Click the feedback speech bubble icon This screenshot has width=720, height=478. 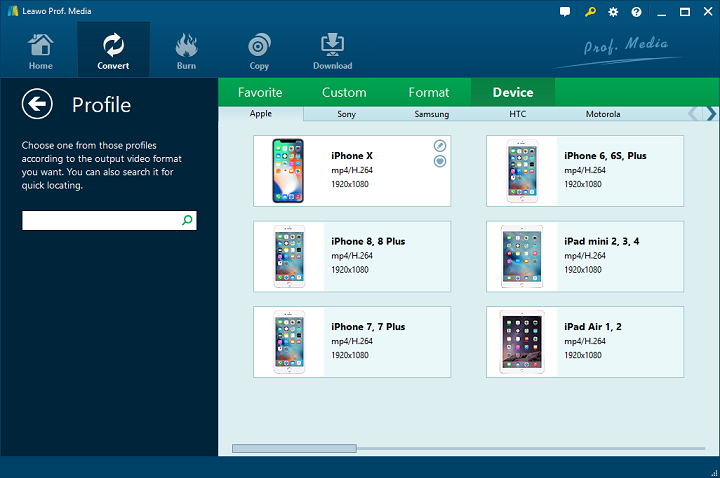click(565, 12)
